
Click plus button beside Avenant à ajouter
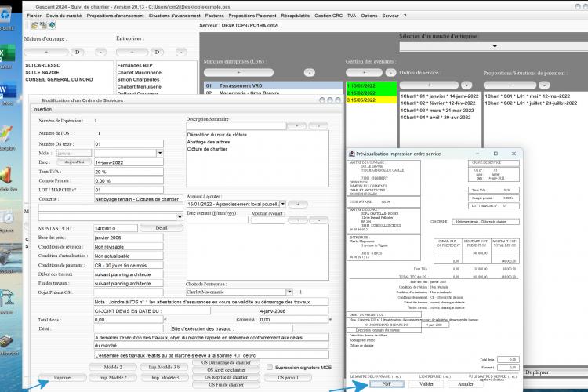298,204
